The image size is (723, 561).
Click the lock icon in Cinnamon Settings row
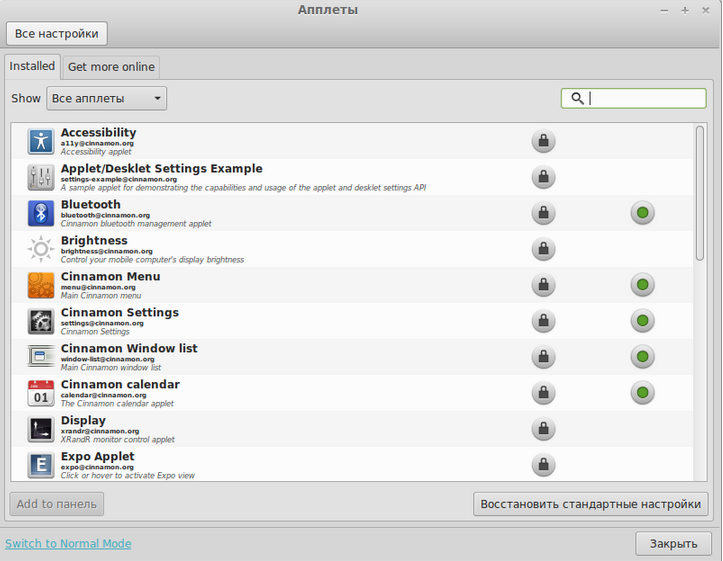point(544,320)
